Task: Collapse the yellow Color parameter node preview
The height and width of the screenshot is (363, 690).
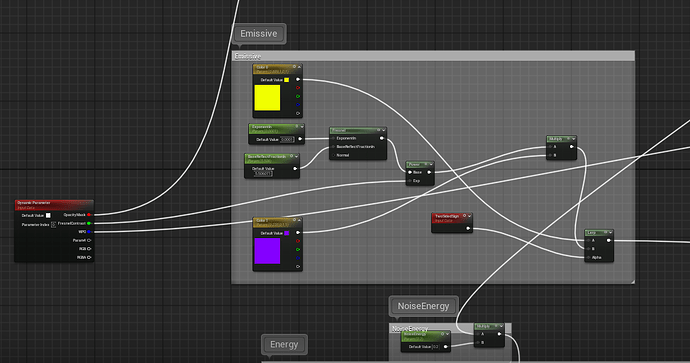Action: coord(299,67)
